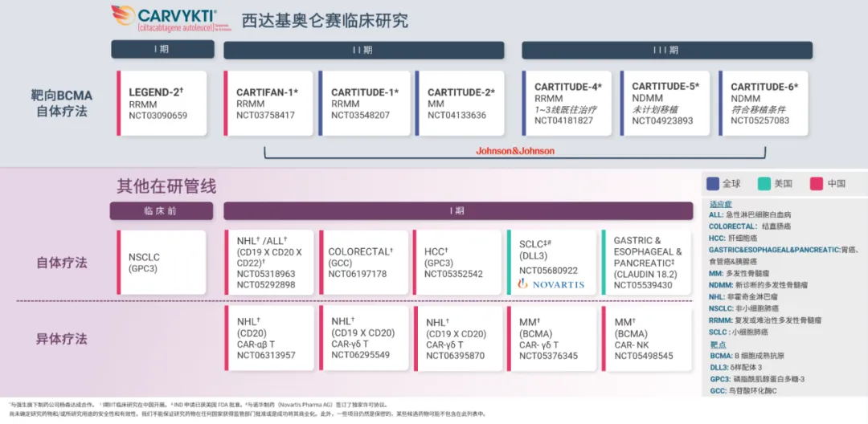Open the CARTITUDE-1 RRMM card
The width and height of the screenshot is (868, 424).
[362, 104]
